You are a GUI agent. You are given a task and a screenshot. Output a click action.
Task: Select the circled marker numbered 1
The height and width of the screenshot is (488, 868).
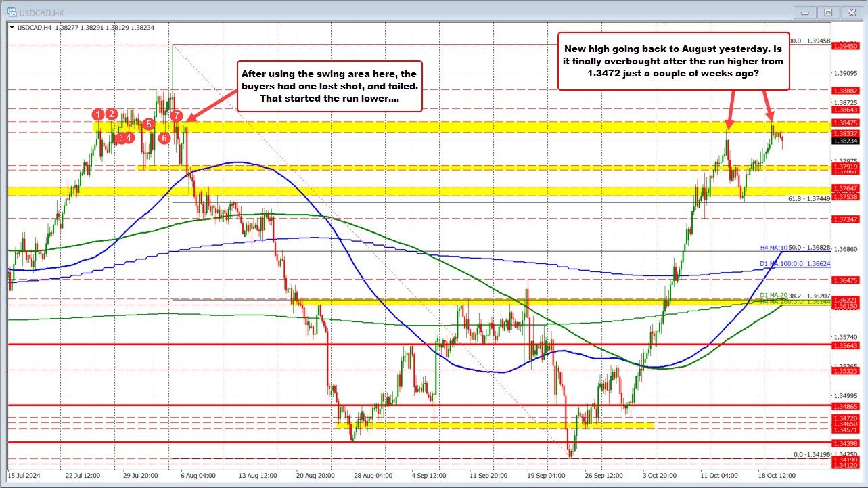coord(99,116)
